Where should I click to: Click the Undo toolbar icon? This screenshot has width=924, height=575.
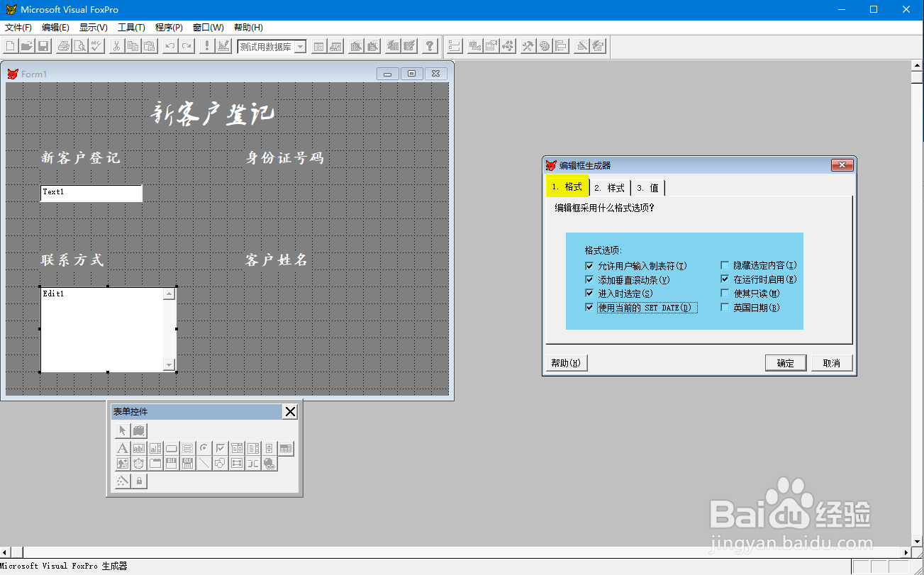point(170,46)
